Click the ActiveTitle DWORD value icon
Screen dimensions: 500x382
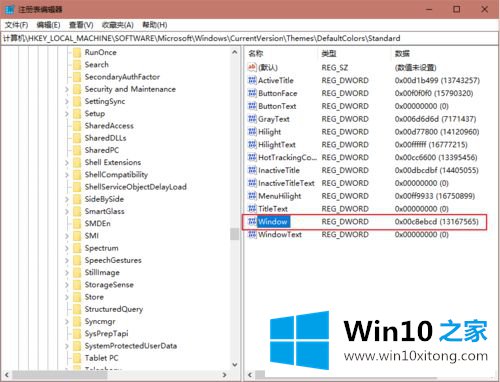coord(252,80)
